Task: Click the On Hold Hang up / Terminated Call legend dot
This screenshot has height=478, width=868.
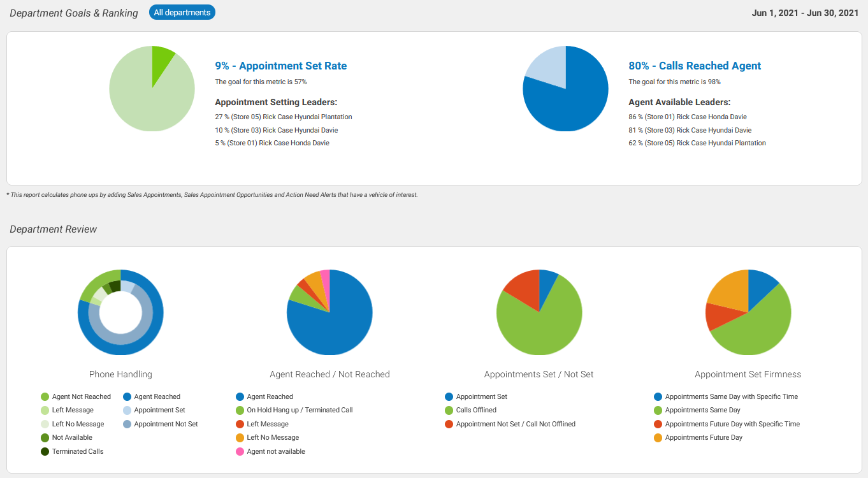Action: tap(240, 410)
